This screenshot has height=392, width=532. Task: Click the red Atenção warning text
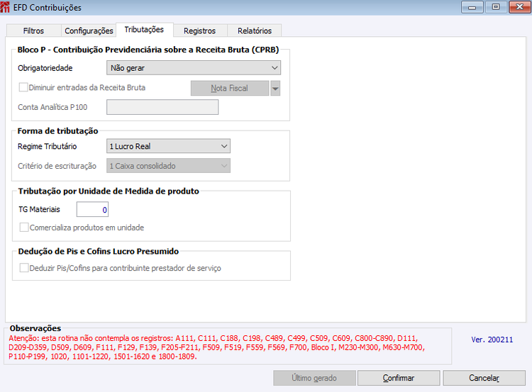216,347
